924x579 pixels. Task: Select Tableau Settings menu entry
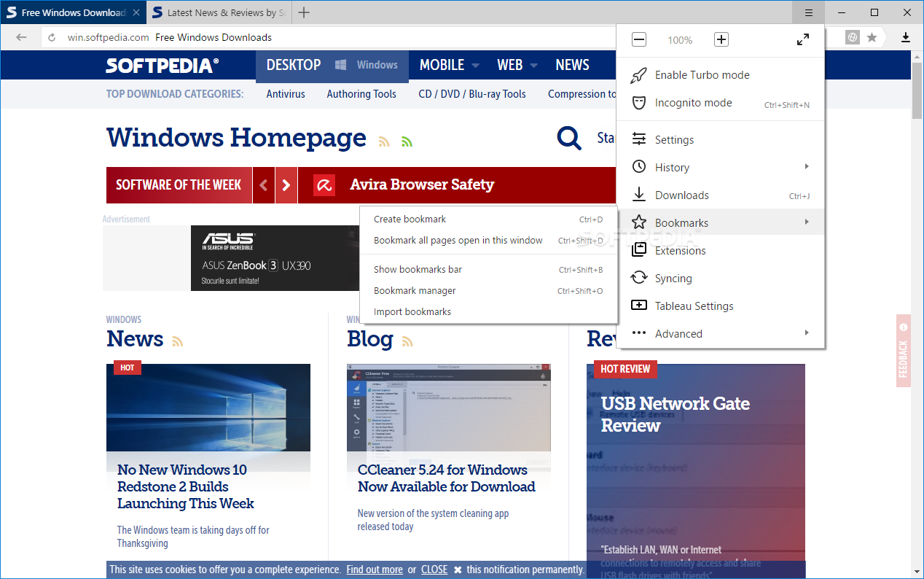(720, 306)
